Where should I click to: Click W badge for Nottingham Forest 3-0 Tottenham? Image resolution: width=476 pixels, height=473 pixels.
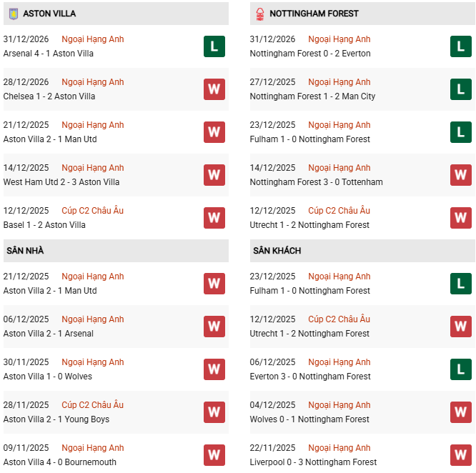coord(461,175)
